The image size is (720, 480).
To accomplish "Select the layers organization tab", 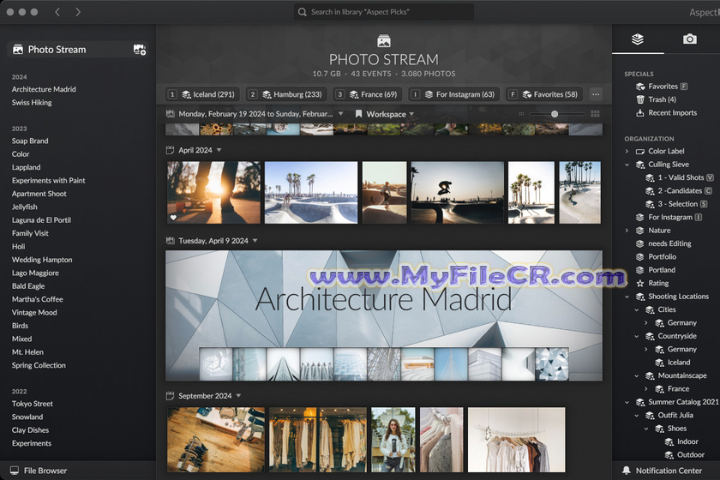I will [x=638, y=39].
